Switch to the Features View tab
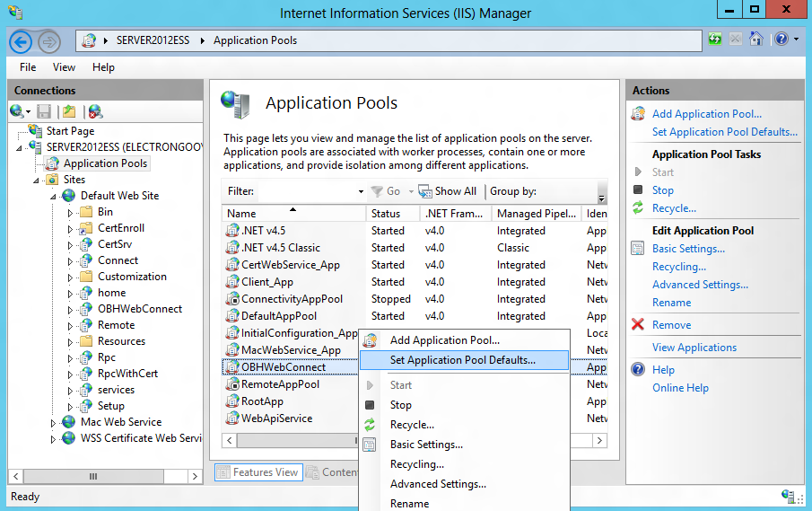Screen dimensions: 812x511 (259, 472)
